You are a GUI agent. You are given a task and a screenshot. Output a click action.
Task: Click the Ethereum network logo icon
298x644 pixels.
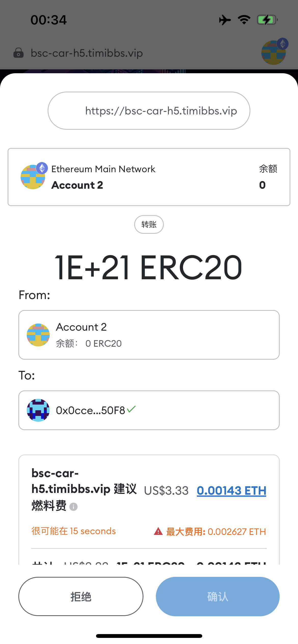pyautogui.click(x=42, y=168)
